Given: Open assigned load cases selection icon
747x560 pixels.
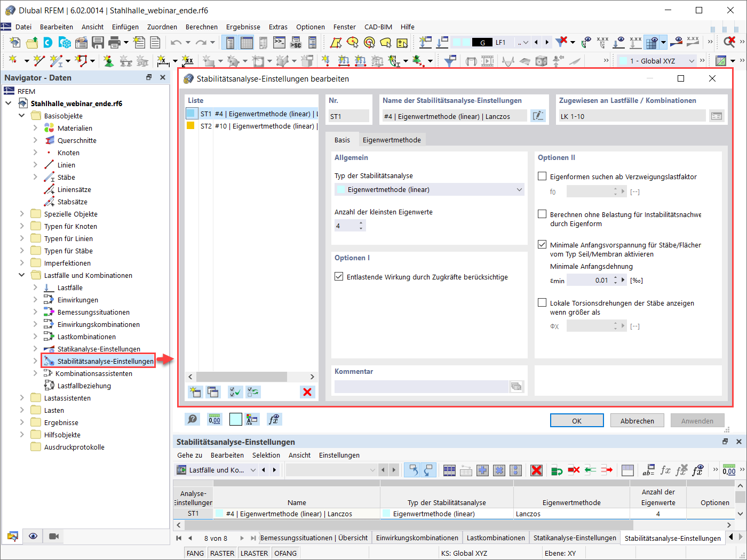Looking at the screenshot, I should point(717,116).
